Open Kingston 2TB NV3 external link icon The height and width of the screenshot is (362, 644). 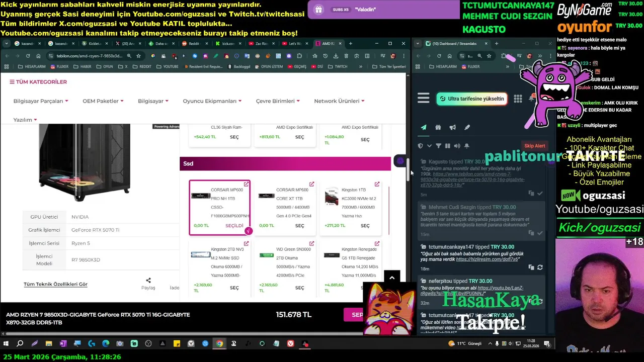(246, 244)
